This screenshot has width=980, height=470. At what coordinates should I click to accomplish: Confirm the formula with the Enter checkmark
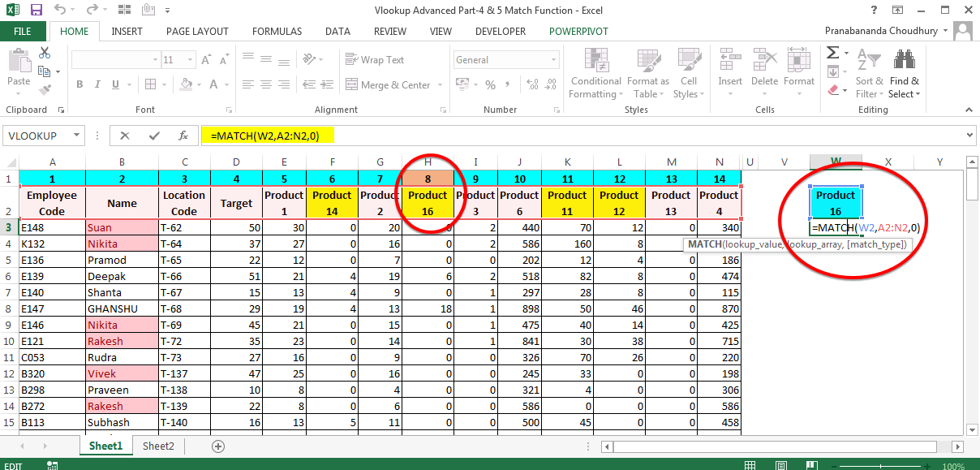tap(154, 136)
